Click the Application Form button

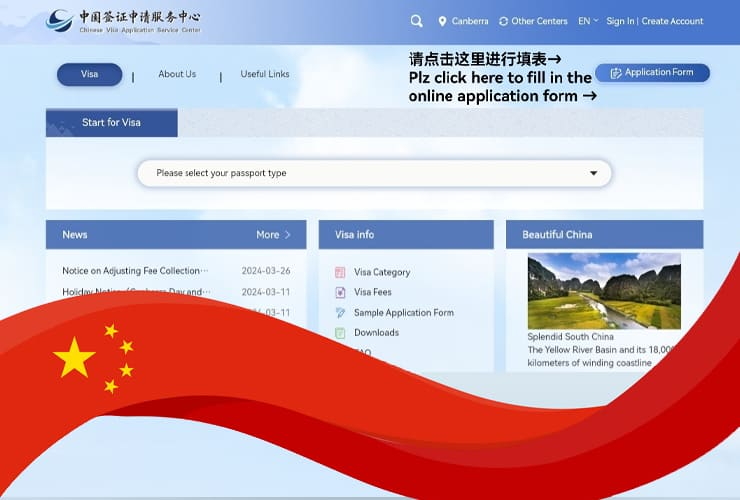652,73
